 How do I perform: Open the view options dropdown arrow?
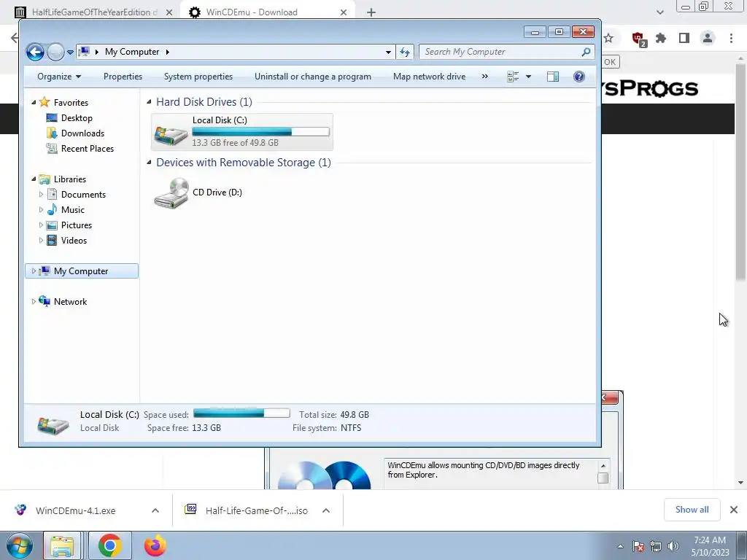(x=528, y=77)
